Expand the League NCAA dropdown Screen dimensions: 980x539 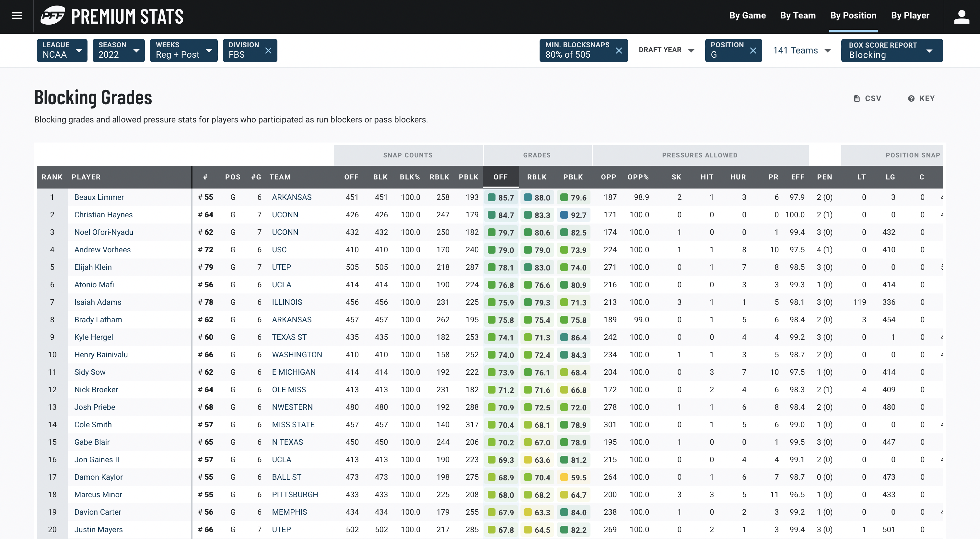pos(62,50)
